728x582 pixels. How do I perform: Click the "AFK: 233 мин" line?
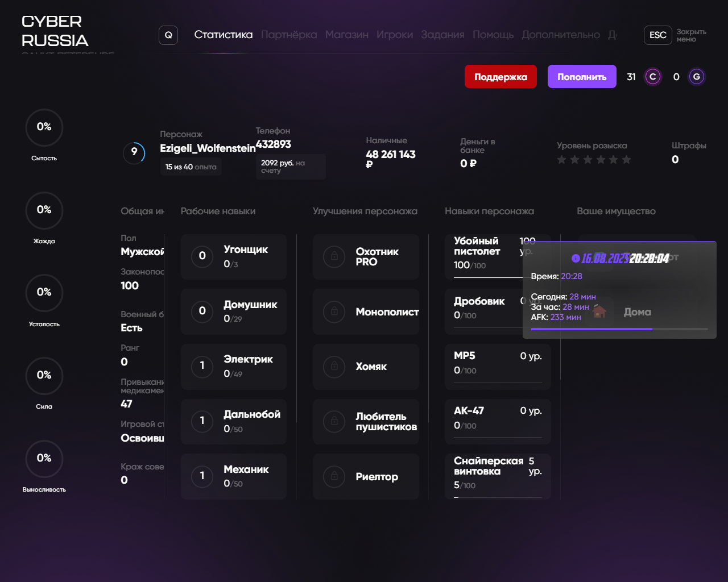click(556, 317)
